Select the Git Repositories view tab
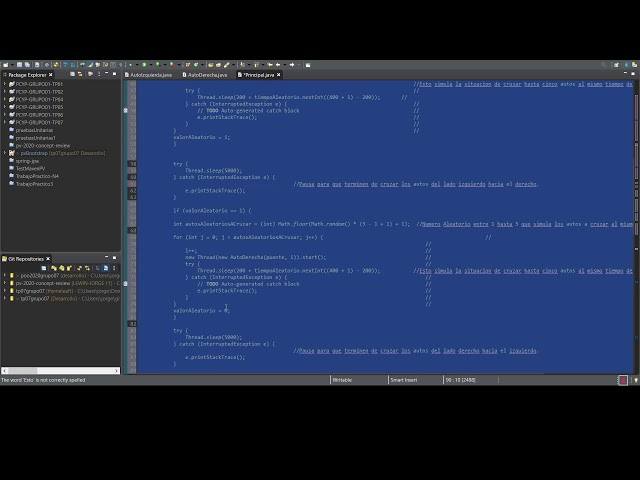The height and width of the screenshot is (480, 640). [26, 259]
